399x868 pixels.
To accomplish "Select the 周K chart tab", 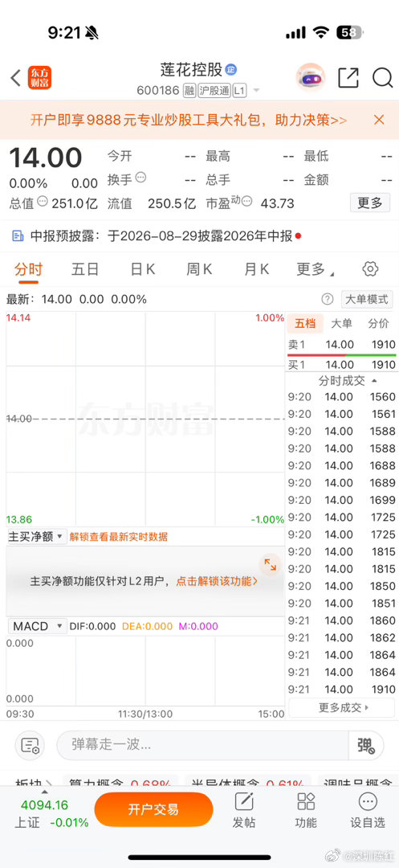I will [199, 269].
